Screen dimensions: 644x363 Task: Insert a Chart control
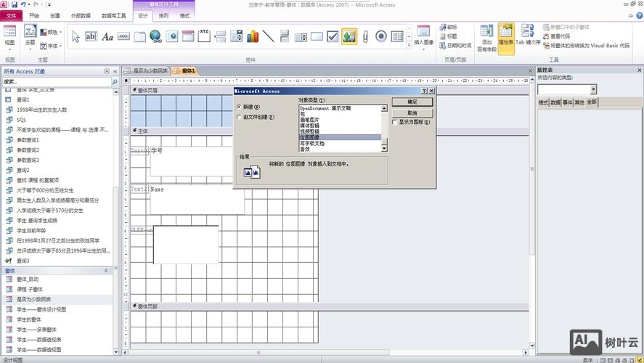coord(253,36)
